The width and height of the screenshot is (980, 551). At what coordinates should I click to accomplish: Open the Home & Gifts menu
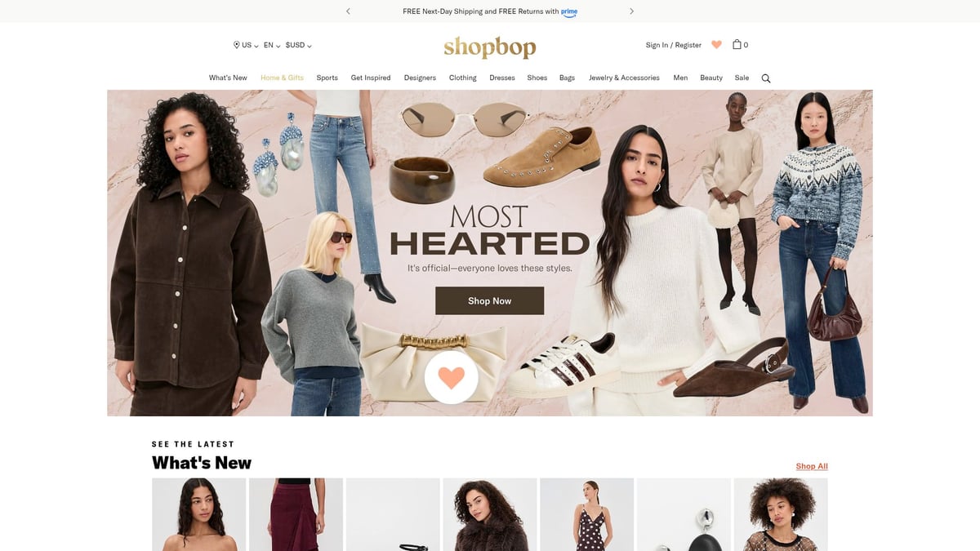pyautogui.click(x=282, y=78)
